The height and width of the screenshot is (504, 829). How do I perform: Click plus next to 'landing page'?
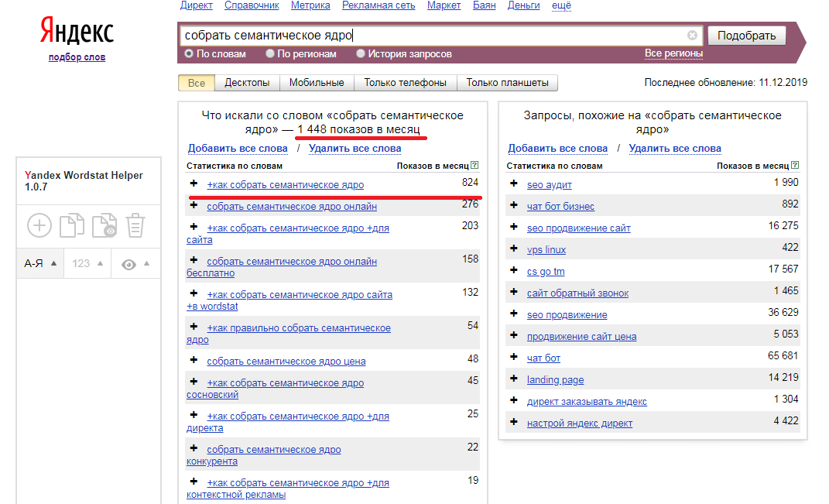[x=513, y=379]
